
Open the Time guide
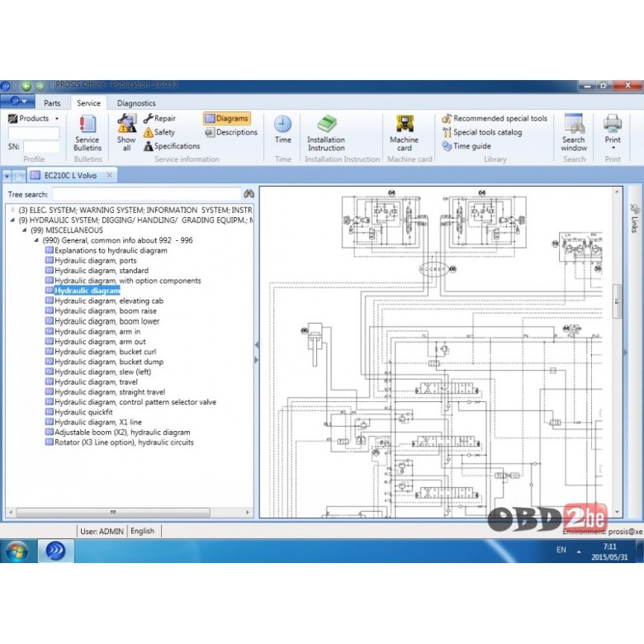click(x=466, y=146)
